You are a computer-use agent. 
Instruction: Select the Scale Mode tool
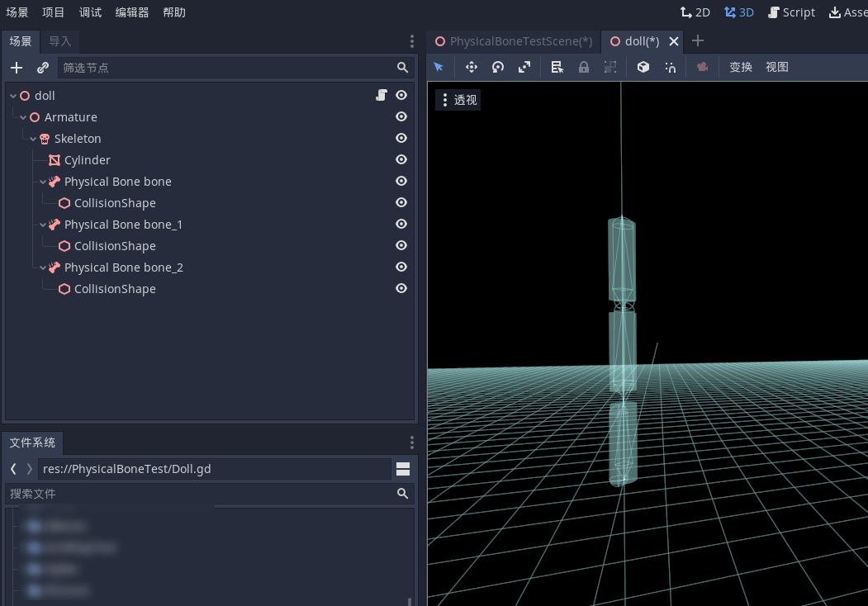coord(524,67)
